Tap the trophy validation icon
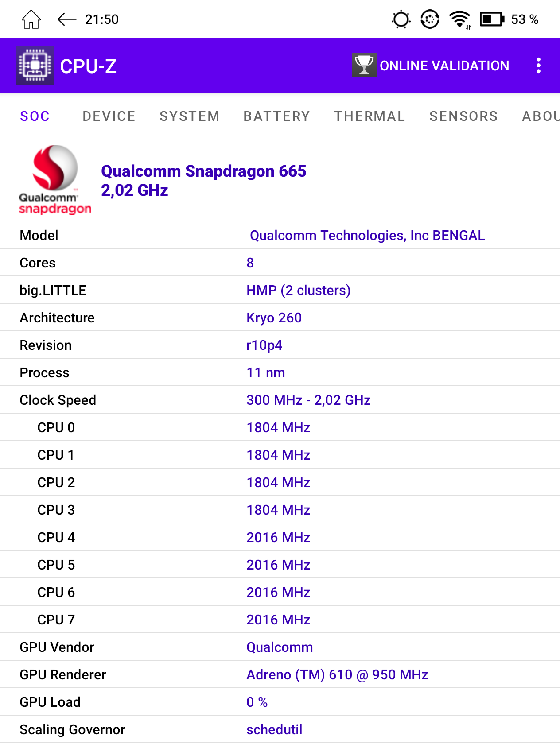The height and width of the screenshot is (744, 560). (x=364, y=66)
